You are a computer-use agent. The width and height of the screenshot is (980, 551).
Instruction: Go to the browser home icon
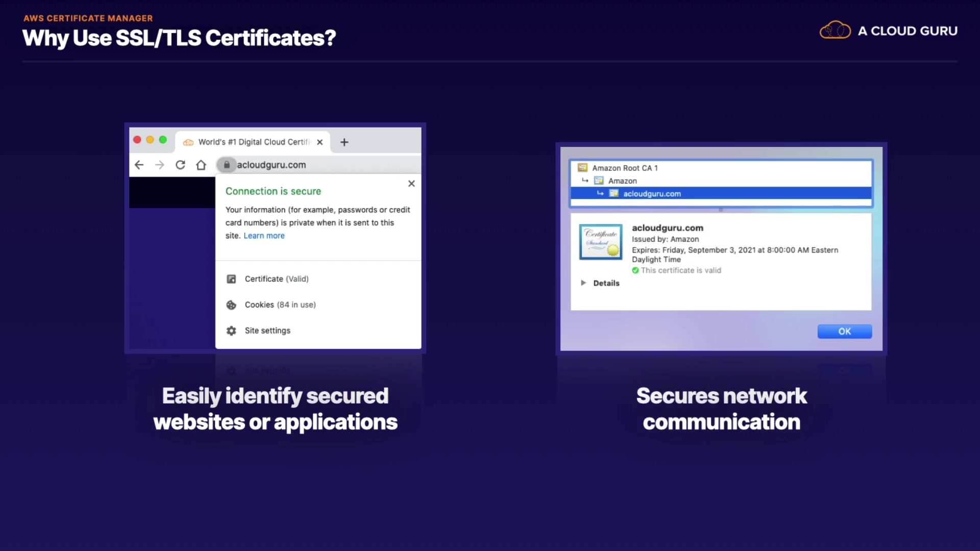pyautogui.click(x=201, y=165)
